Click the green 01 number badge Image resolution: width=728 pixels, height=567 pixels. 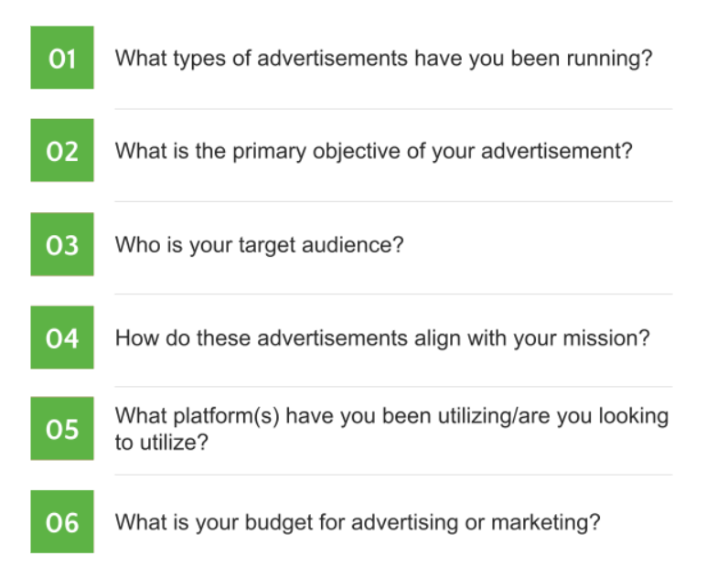(62, 58)
